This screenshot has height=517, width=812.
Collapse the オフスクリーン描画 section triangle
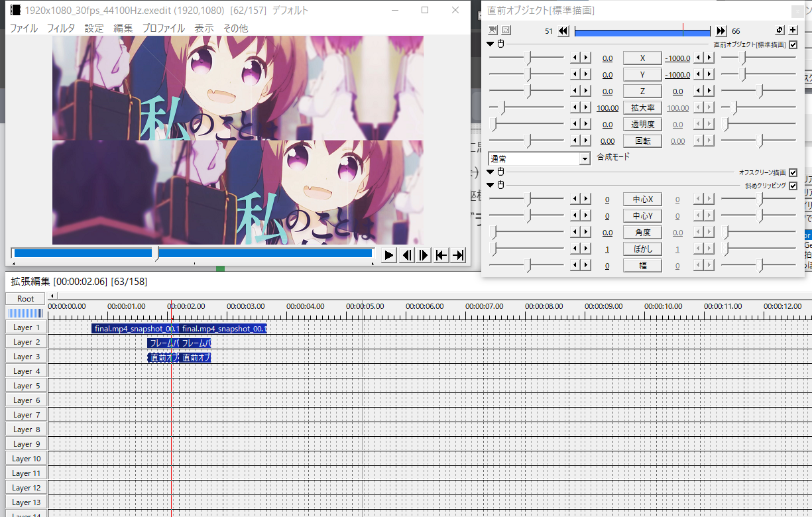coord(491,172)
